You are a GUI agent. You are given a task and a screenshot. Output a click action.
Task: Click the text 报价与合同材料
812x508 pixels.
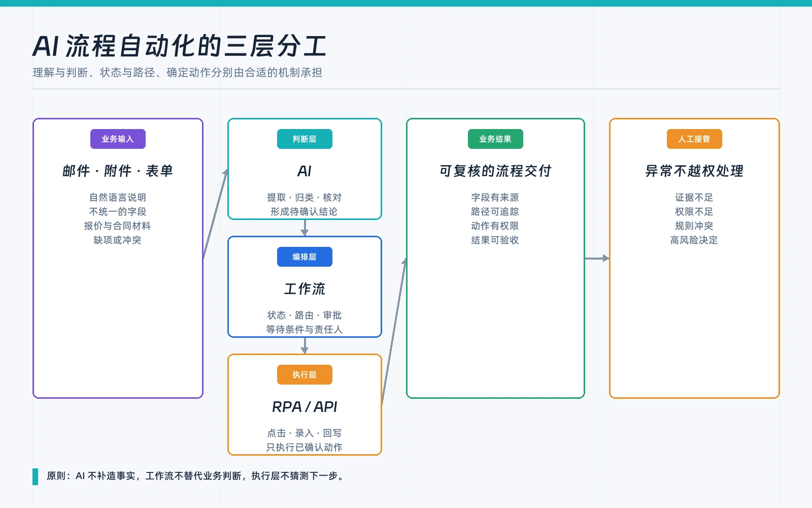118,226
